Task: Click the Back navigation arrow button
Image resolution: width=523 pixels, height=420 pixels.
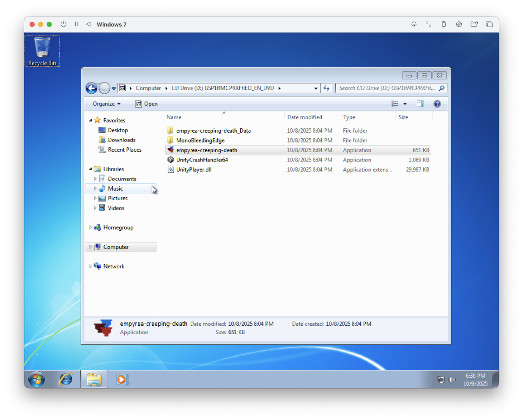Action: point(91,88)
